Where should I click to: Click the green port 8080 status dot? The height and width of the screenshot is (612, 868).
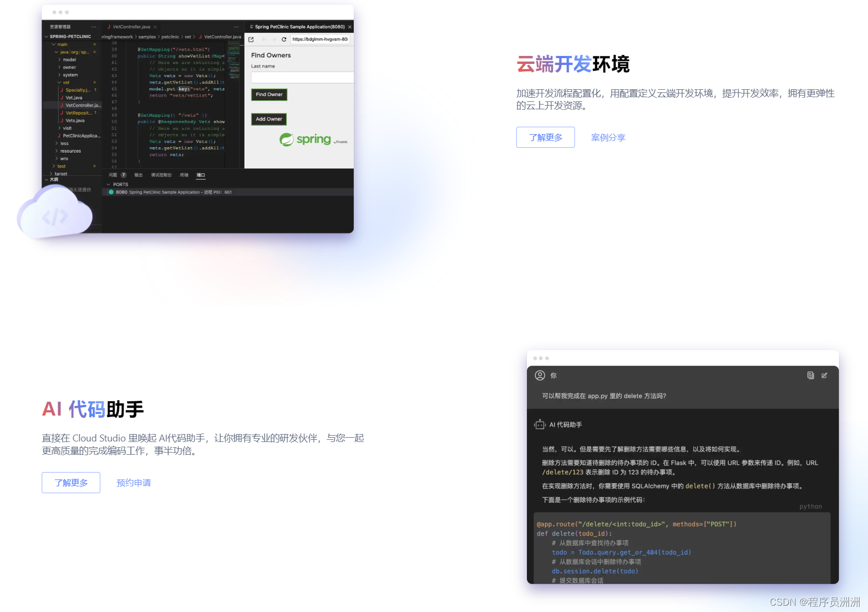coord(111,192)
